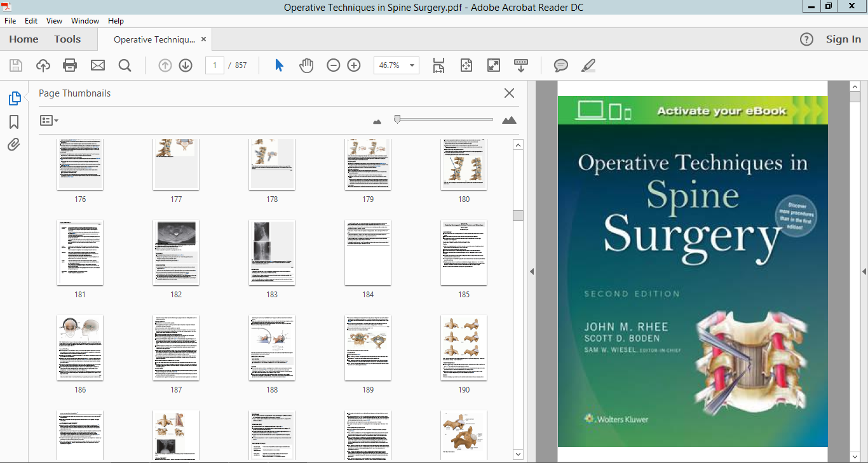Click the Save file icon
Screen dimensions: 868x463
(16, 65)
